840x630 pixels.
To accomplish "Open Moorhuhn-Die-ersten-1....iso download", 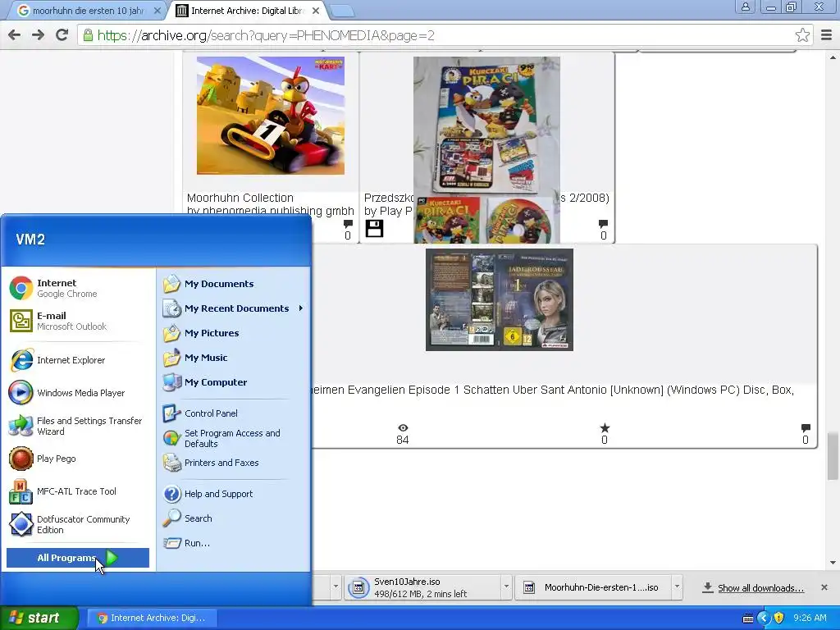I will click(x=593, y=587).
